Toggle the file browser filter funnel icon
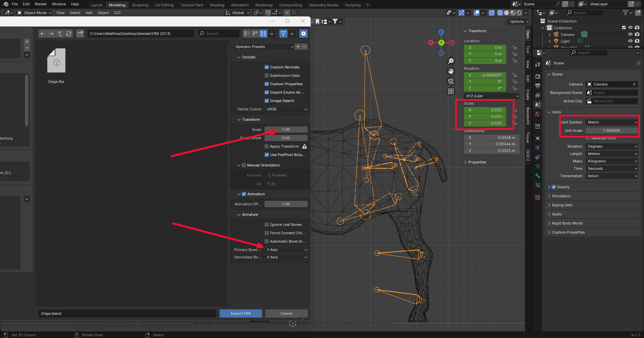The width and height of the screenshot is (644, 338). [x=283, y=34]
